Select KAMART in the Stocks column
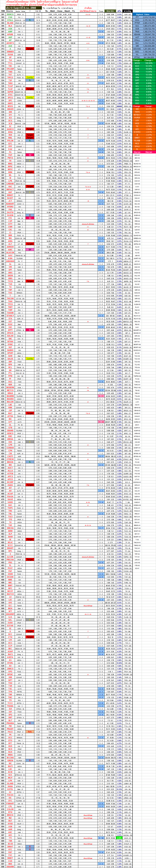This screenshot has height=868, width=156. tap(10, 204)
